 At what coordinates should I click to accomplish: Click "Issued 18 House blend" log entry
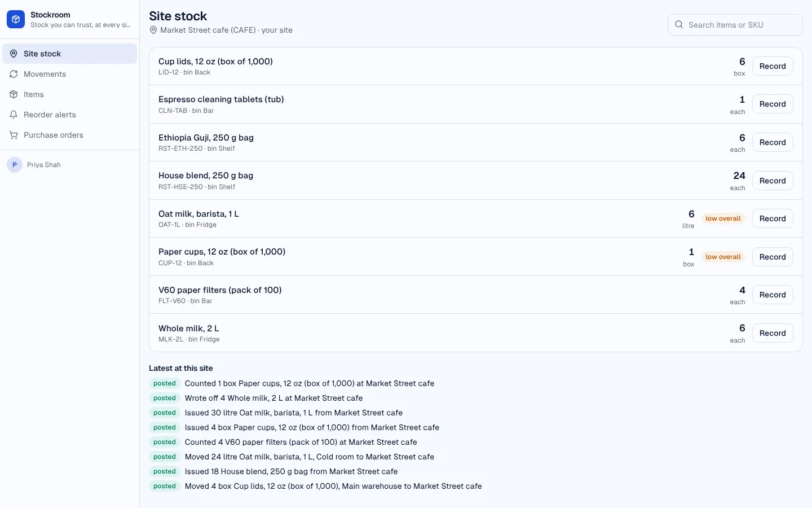[x=291, y=471]
